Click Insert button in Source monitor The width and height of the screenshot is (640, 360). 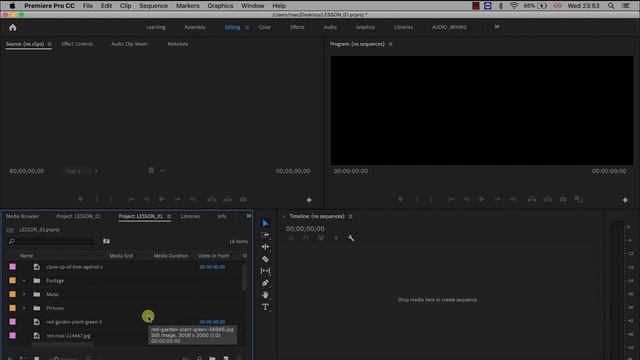(x=212, y=199)
